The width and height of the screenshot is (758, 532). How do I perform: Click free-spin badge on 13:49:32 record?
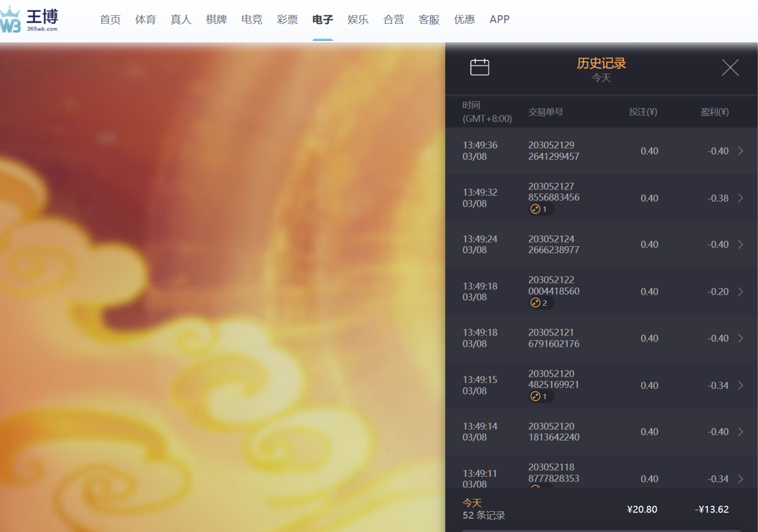point(539,209)
